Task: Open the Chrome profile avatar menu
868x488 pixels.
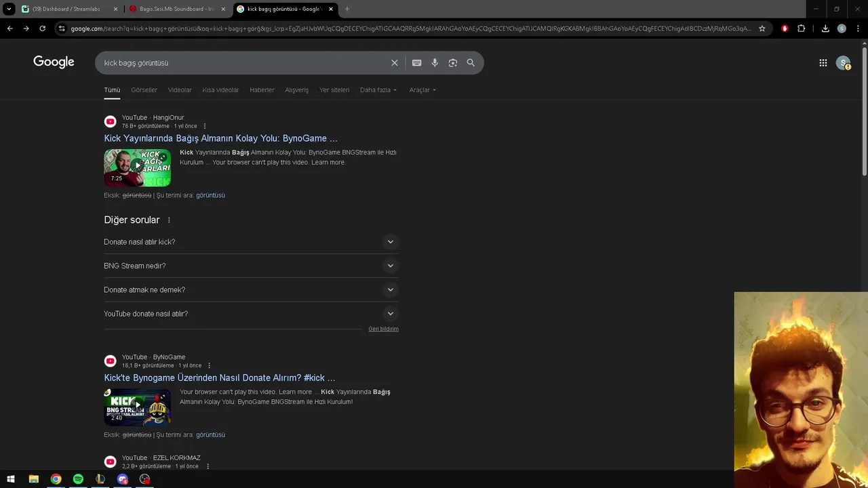Action: coord(842,28)
